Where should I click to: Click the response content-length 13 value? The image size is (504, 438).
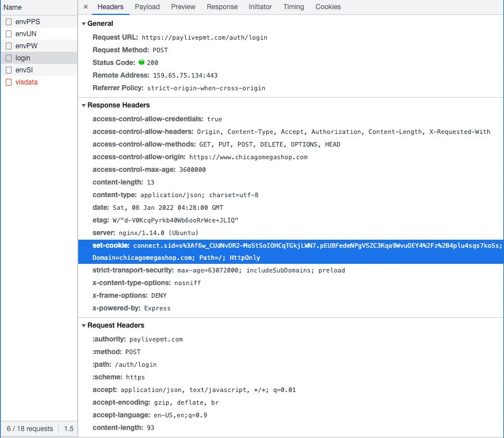150,182
